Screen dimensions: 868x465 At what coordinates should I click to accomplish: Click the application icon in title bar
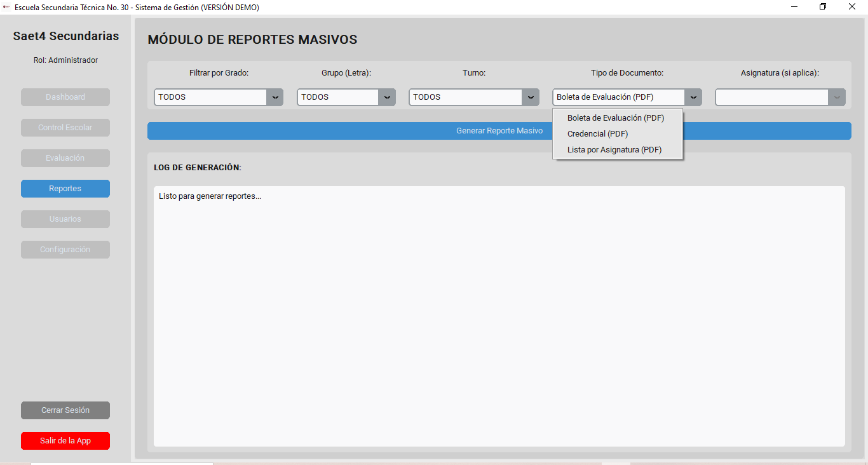point(7,6)
